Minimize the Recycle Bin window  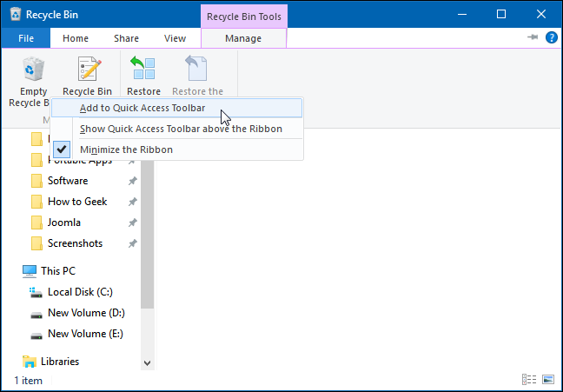[x=462, y=15]
